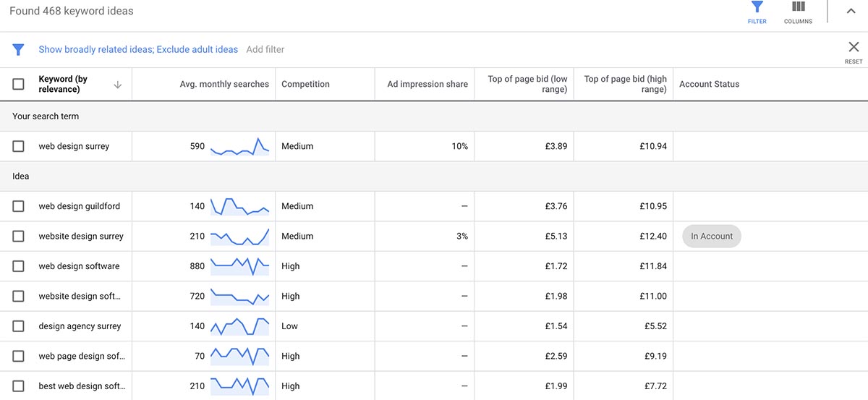Select checkbox for website design surrey
The image size is (868, 400).
(x=18, y=236)
